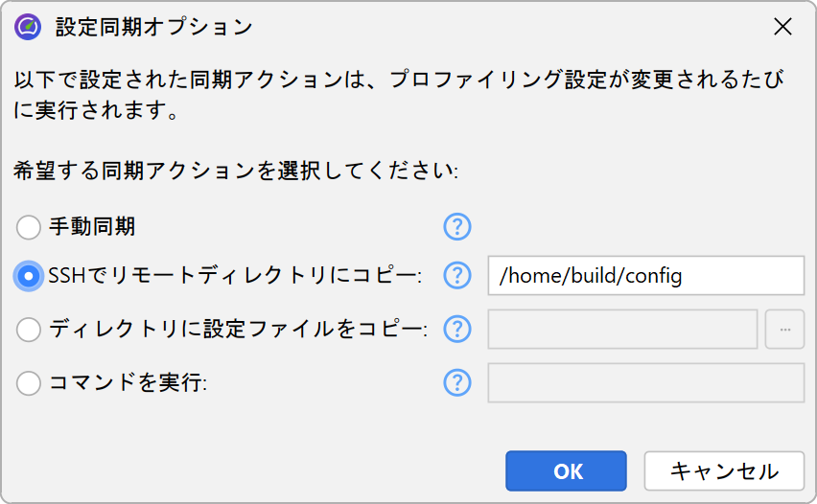
Task: Choose ディレクトリに設定ファイルをコピー radio option
Action: click(29, 330)
